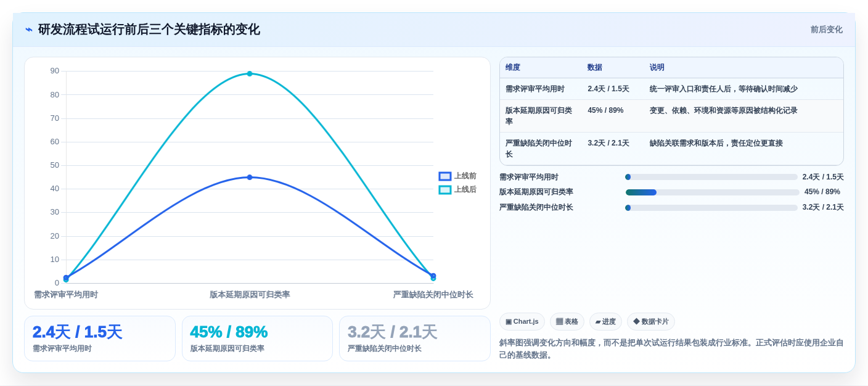Click the 上线前 data point at 45
The image size is (868, 386).
coord(250,178)
